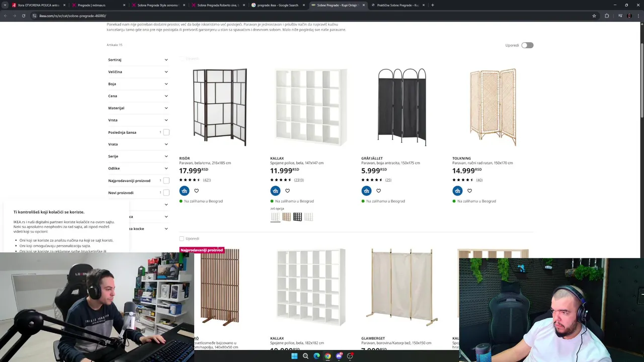644x362 pixels.
Task: Open GRÅFJÄLLET black paravan product image
Action: pos(402,107)
